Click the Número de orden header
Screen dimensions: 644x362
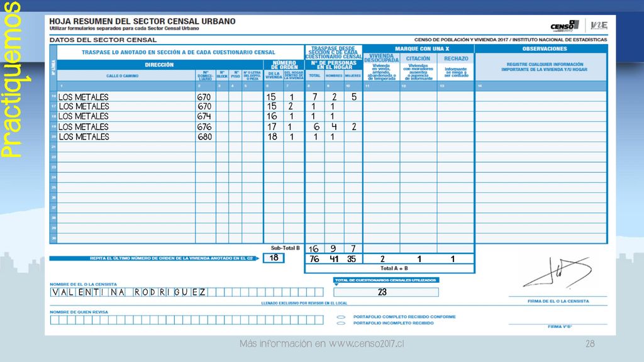284,65
